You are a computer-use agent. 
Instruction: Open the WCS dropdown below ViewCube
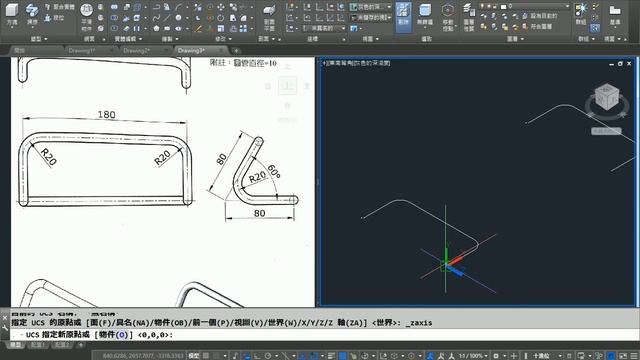click(x=607, y=131)
